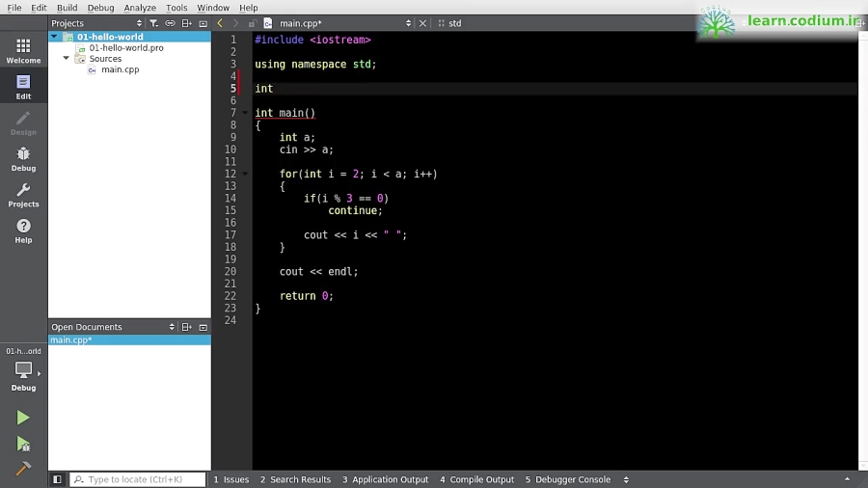
Task: Open the Projects mode wrench icon
Action: click(x=23, y=194)
